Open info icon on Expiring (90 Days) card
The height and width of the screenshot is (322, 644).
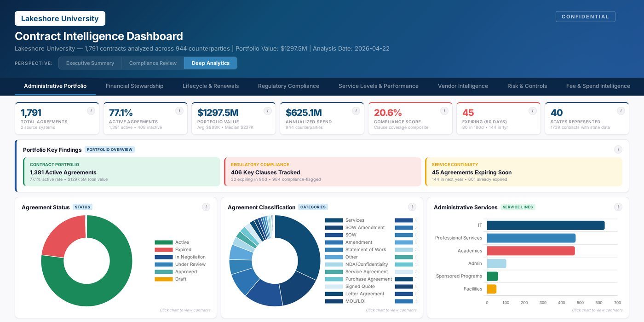[x=533, y=111]
